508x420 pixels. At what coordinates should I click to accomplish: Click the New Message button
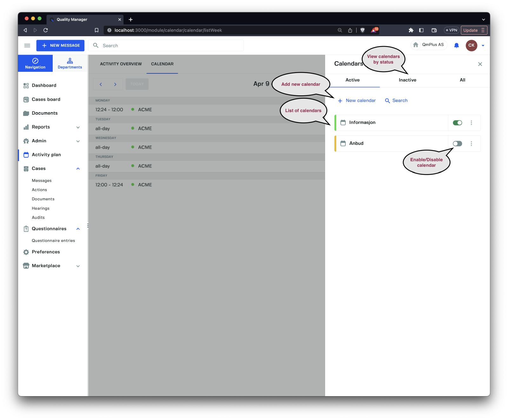(x=60, y=45)
